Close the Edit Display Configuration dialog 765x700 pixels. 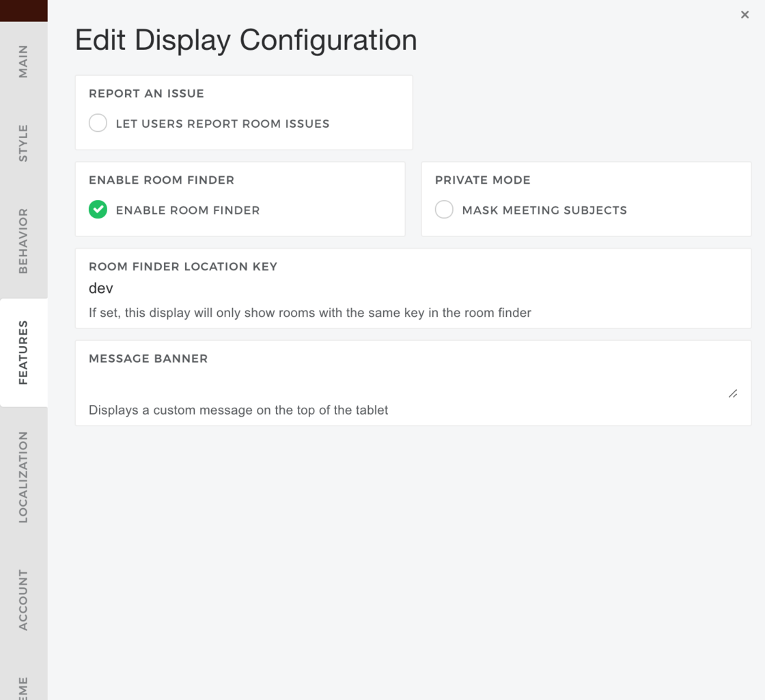pyautogui.click(x=745, y=14)
